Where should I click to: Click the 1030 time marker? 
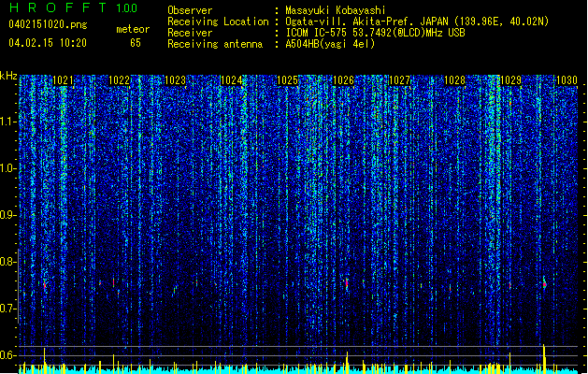click(566, 80)
